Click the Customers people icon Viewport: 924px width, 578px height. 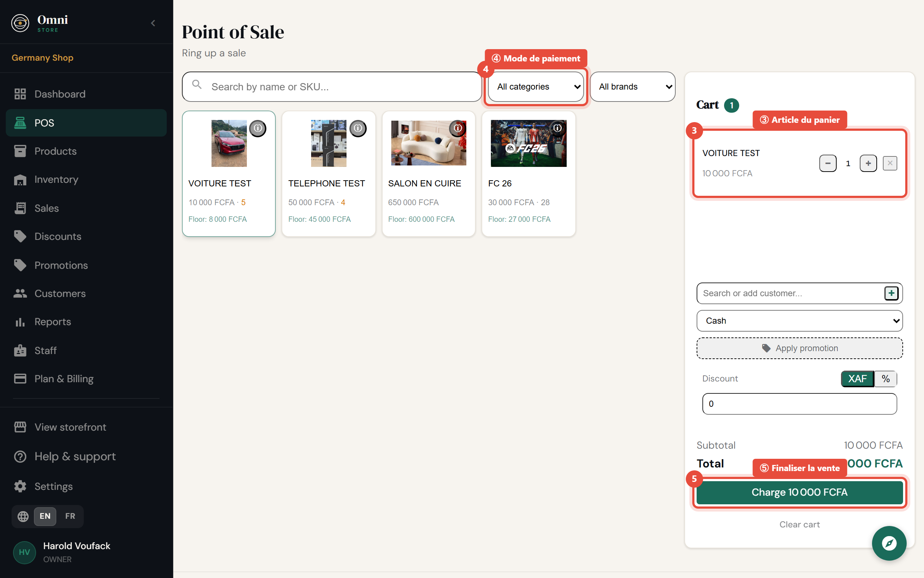(x=20, y=293)
